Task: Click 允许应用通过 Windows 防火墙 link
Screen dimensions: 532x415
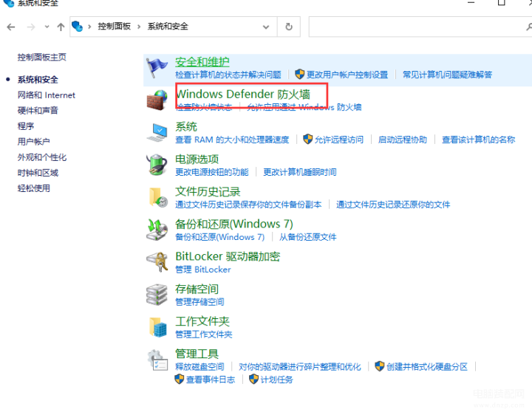Action: click(304, 107)
